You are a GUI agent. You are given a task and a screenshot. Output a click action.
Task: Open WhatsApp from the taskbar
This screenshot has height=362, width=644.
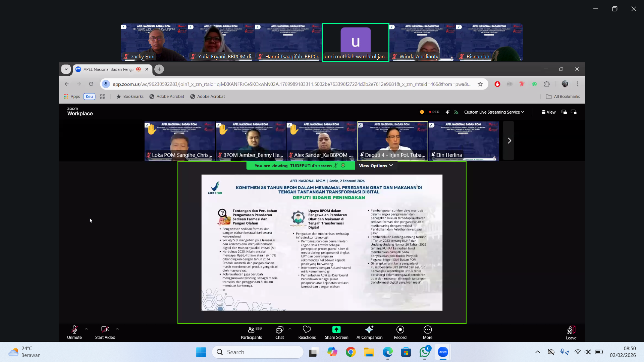click(x=424, y=352)
